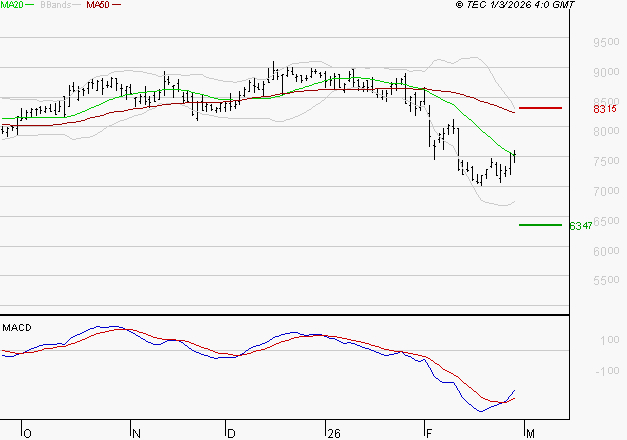Click the 6000 price axis label
This screenshot has width=627, height=440.
coord(606,250)
